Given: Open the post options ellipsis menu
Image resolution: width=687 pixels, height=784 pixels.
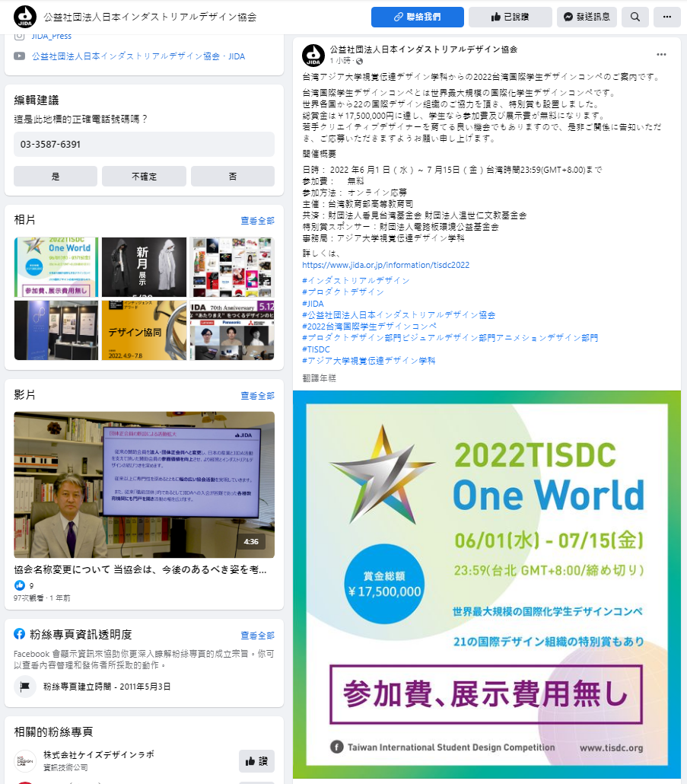Looking at the screenshot, I should click(660, 53).
